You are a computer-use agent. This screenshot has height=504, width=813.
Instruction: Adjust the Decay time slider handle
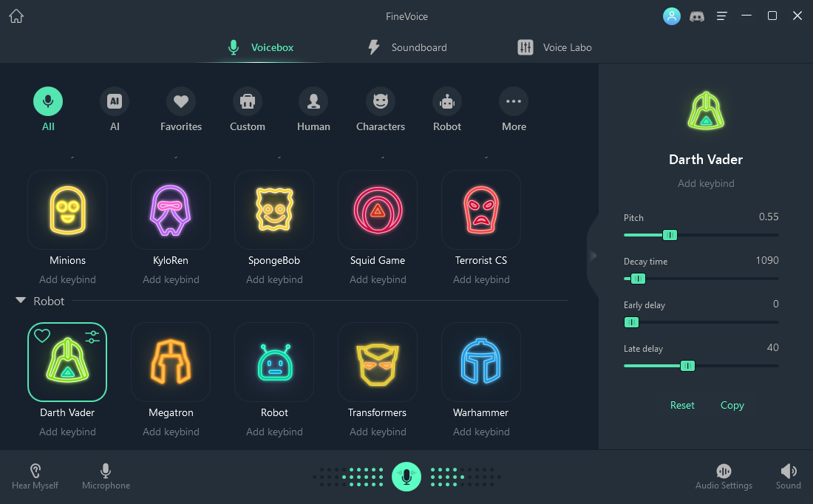click(638, 279)
